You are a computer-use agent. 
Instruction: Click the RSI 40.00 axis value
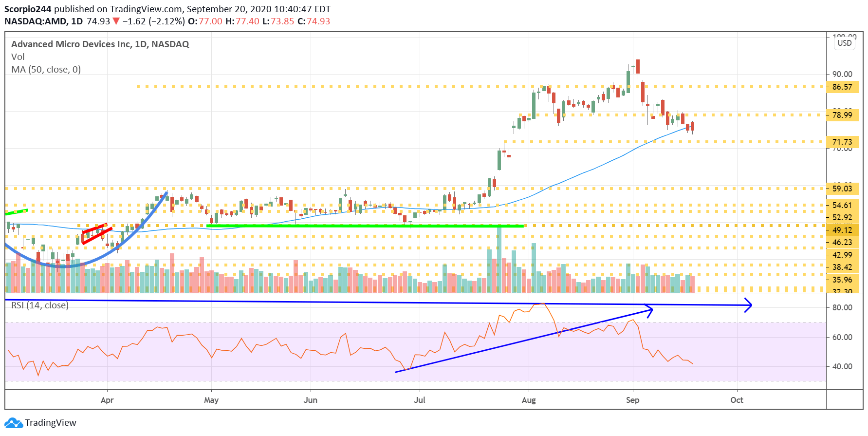[x=842, y=366]
